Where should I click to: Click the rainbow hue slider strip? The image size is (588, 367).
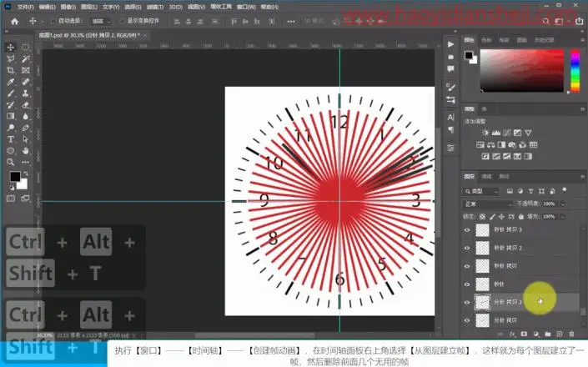click(575, 70)
